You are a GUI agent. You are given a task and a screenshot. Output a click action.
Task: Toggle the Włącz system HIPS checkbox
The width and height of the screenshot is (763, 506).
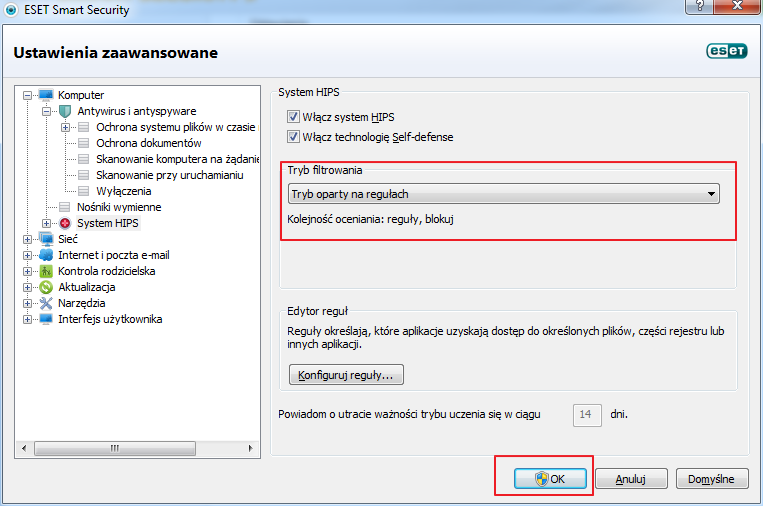tap(293, 117)
